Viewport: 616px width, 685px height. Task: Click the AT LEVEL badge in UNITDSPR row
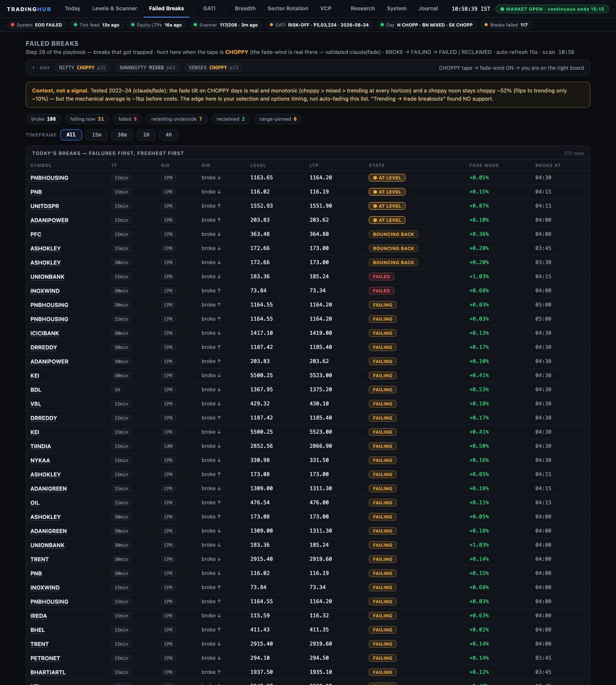[387, 206]
